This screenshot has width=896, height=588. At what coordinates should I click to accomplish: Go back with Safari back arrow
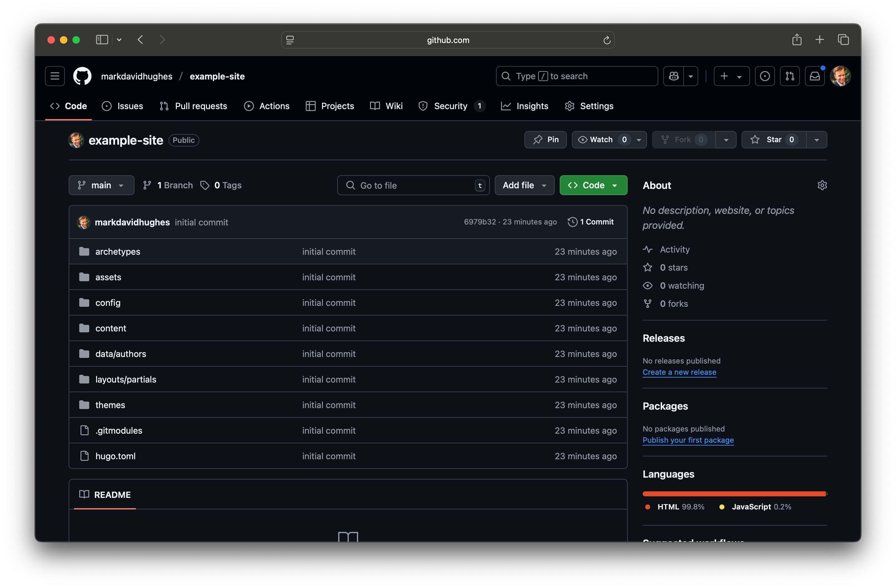tap(140, 40)
